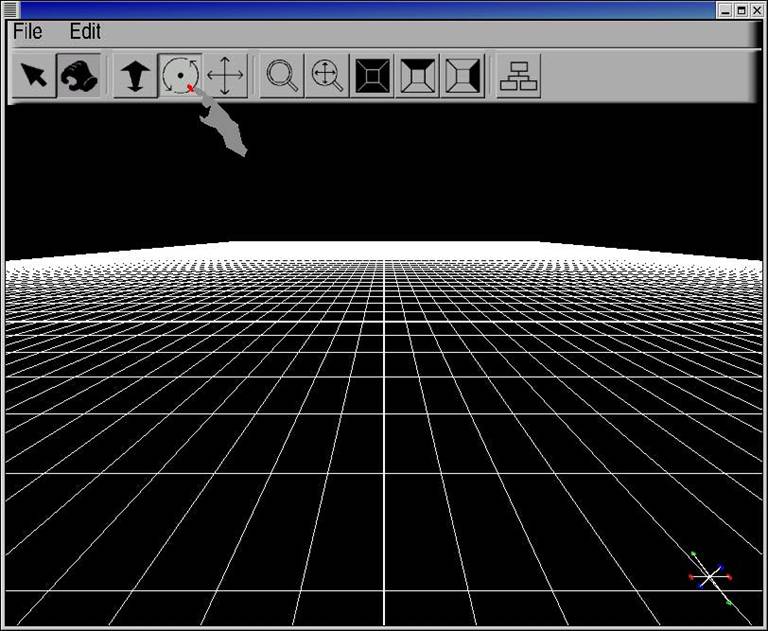Select the circular rotate view tool
Image resolution: width=768 pixels, height=631 pixels.
180,75
